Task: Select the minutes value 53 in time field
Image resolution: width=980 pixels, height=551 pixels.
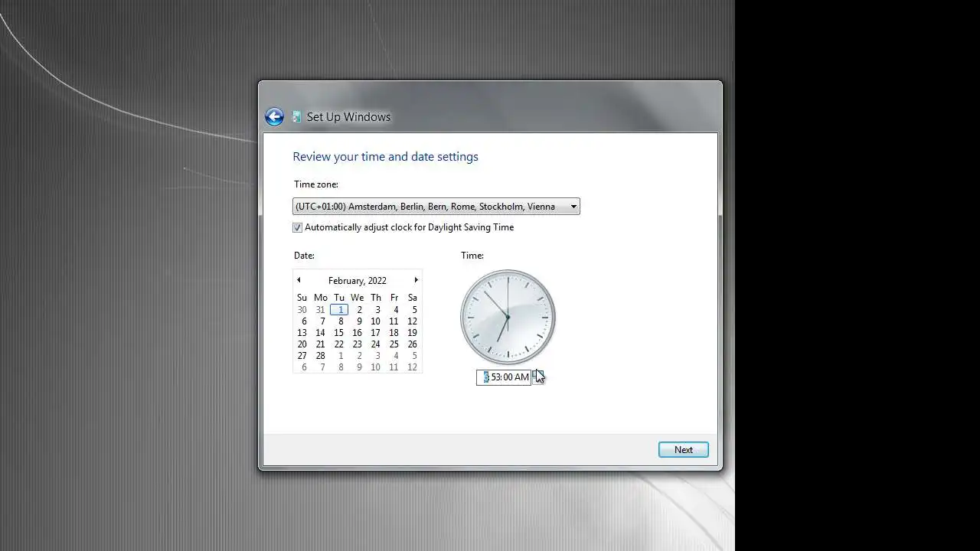Action: [x=495, y=377]
